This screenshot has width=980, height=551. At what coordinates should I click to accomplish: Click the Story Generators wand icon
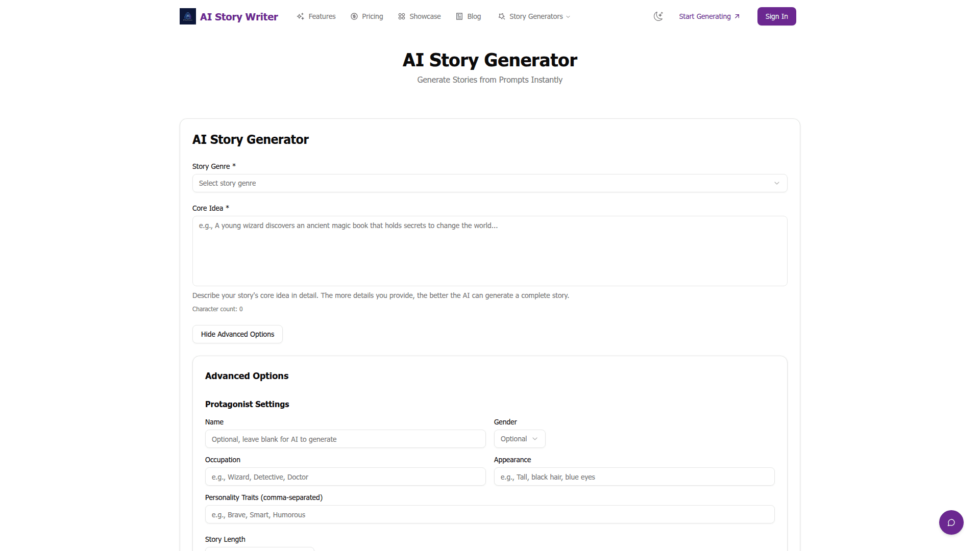click(x=501, y=16)
